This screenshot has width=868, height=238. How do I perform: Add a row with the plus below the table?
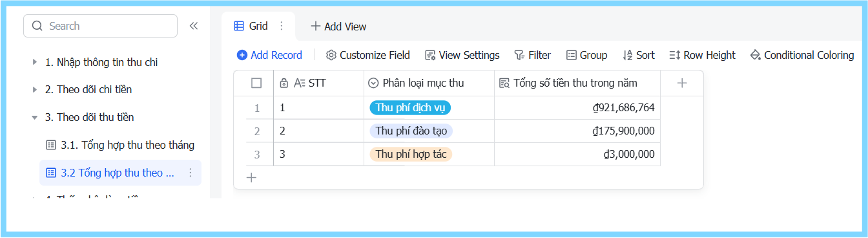point(252,177)
